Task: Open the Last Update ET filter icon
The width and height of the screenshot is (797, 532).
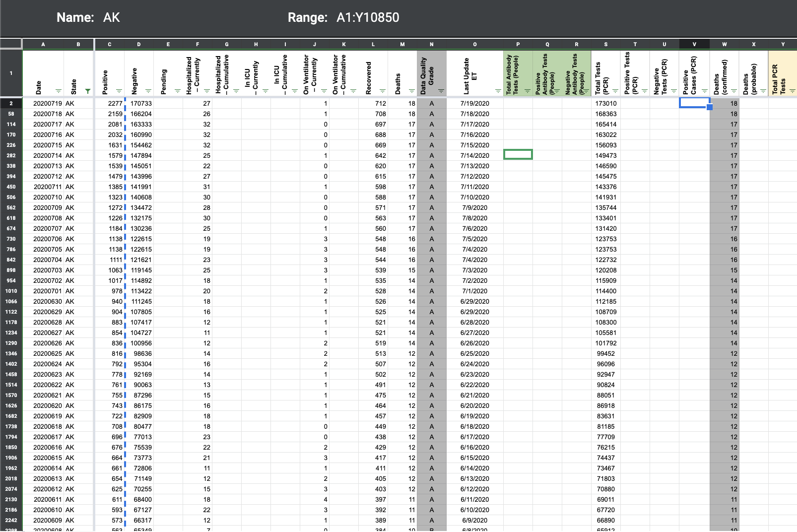Action: pos(498,91)
